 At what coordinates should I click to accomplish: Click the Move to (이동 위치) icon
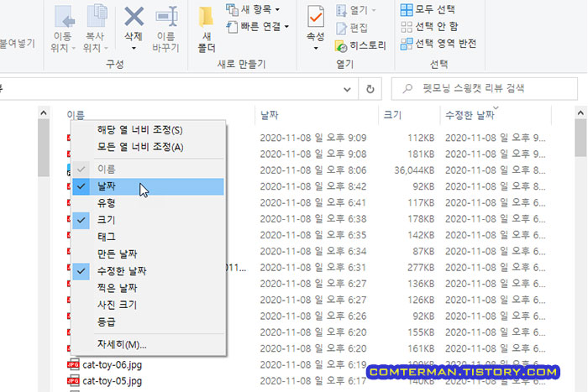(65, 17)
